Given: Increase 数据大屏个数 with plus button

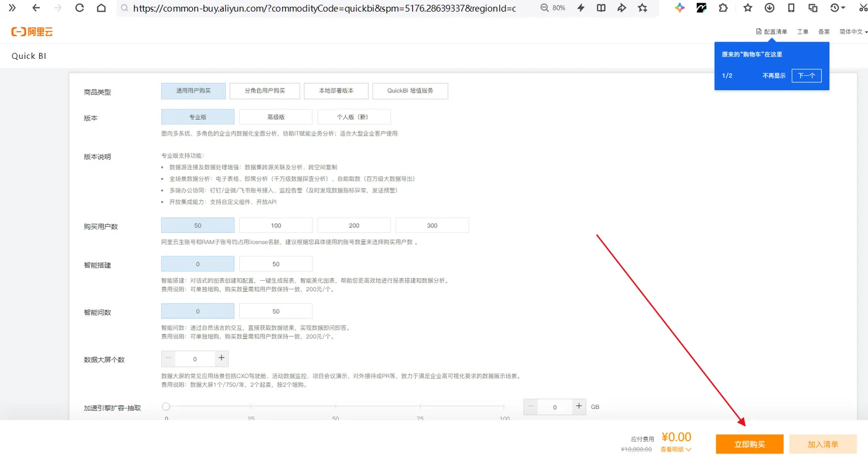Looking at the screenshot, I should pyautogui.click(x=221, y=358).
